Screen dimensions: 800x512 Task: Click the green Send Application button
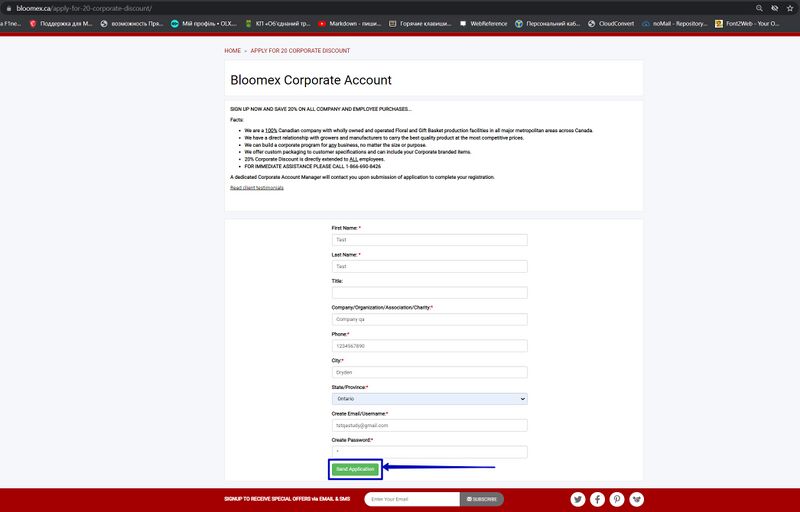(355, 469)
